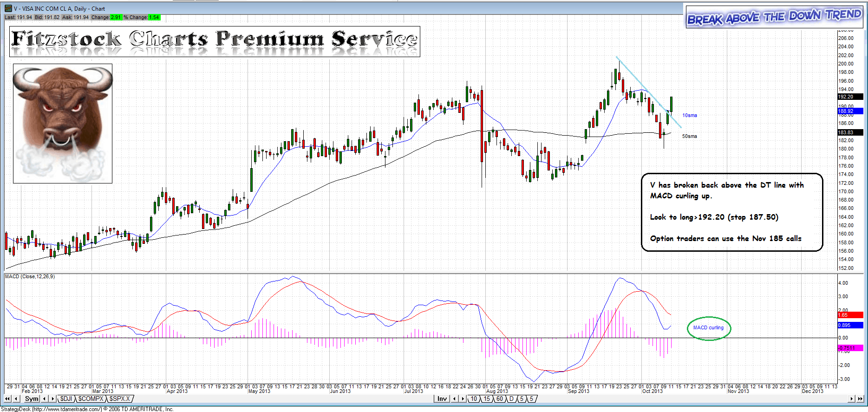Select the D daily interval tab

pos(511,399)
